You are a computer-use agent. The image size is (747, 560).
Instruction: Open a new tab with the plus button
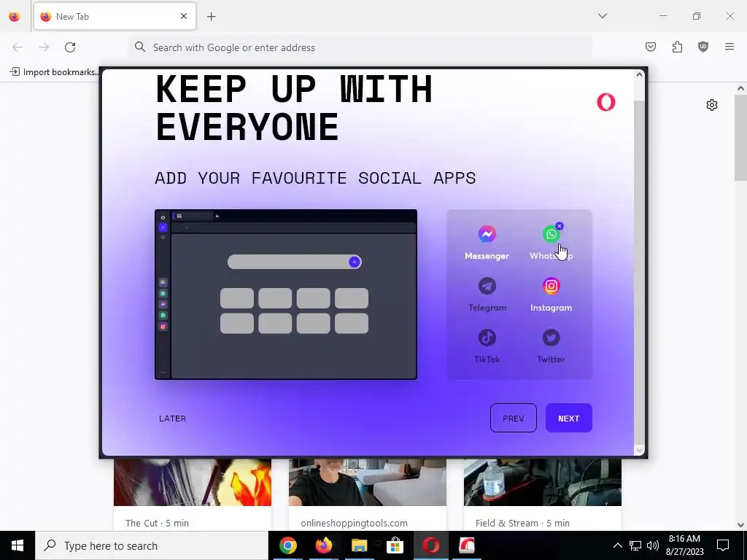coord(211,17)
